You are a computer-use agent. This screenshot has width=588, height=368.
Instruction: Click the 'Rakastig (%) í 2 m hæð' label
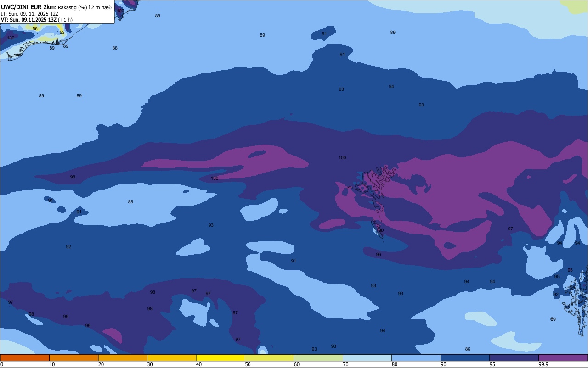(x=85, y=7)
